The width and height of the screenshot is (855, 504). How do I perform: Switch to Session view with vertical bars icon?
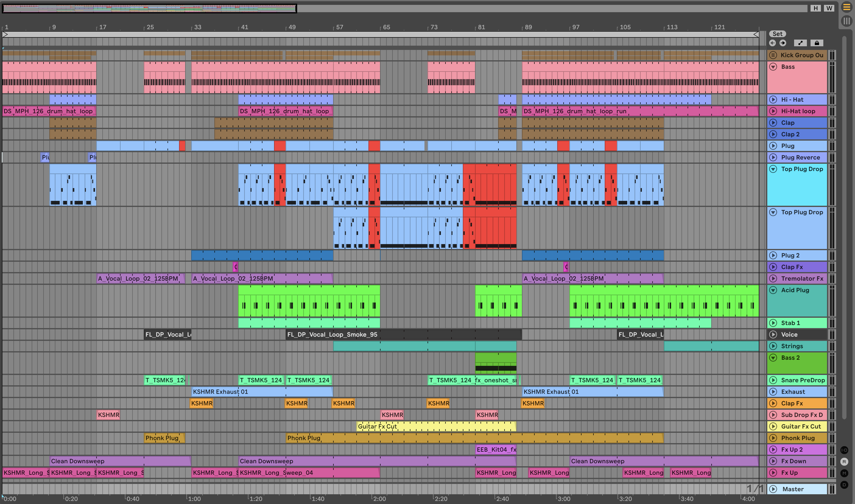tap(846, 21)
